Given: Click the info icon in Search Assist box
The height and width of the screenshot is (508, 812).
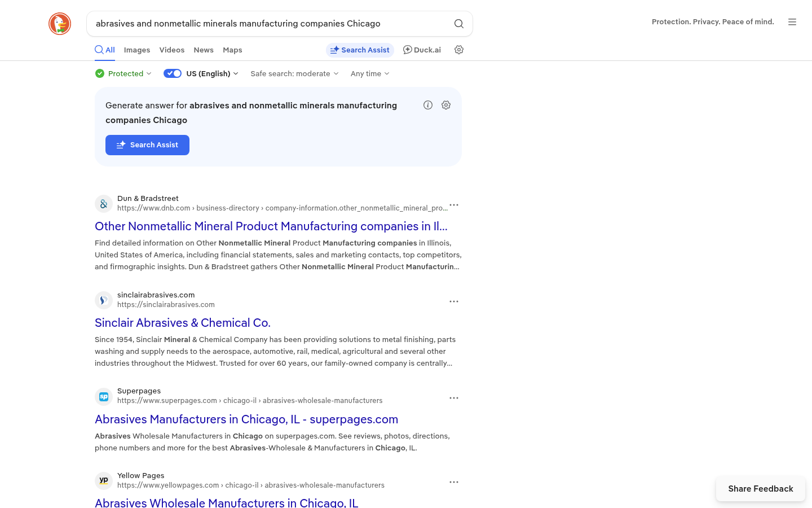Looking at the screenshot, I should 428,105.
